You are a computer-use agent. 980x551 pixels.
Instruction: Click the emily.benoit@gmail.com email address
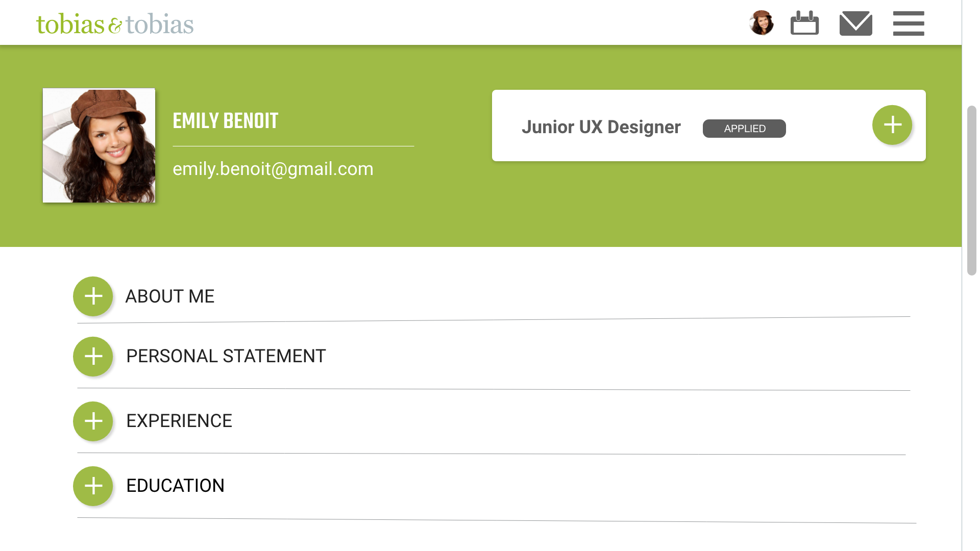273,169
